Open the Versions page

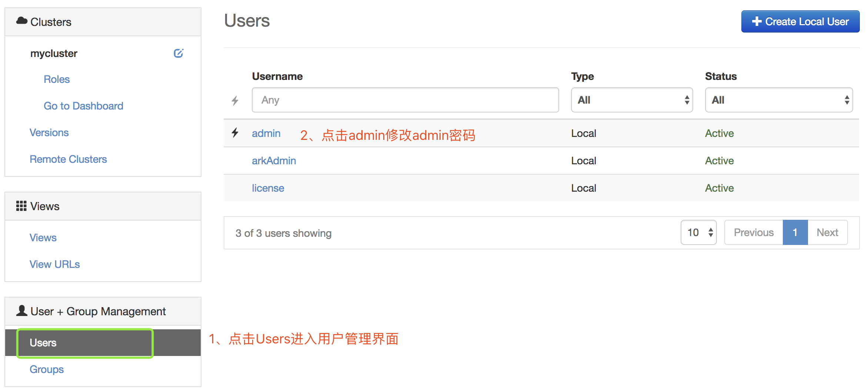pos(49,132)
